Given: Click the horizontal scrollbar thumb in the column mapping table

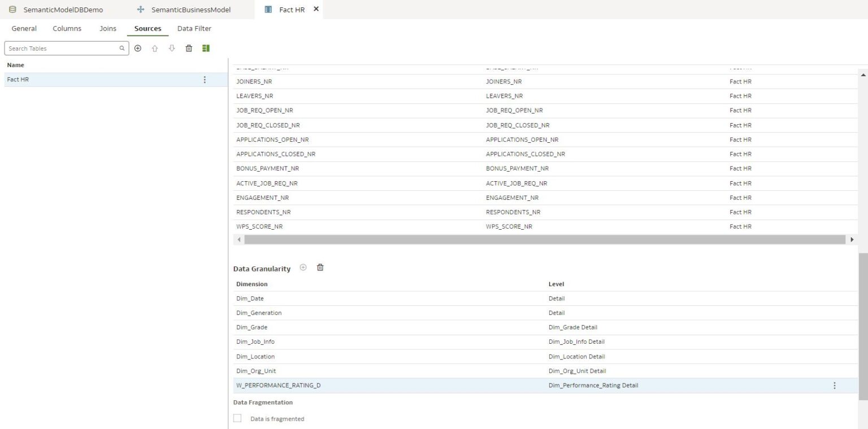Looking at the screenshot, I should (x=545, y=240).
